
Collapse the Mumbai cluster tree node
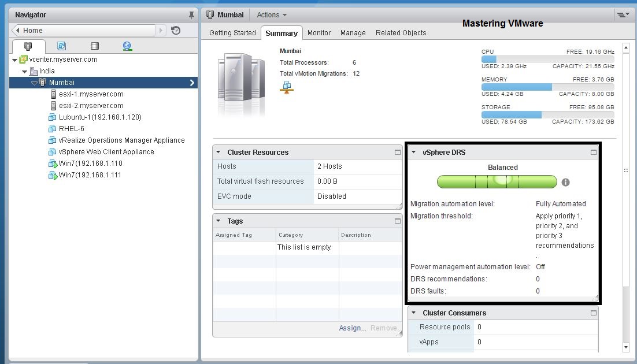click(x=34, y=83)
